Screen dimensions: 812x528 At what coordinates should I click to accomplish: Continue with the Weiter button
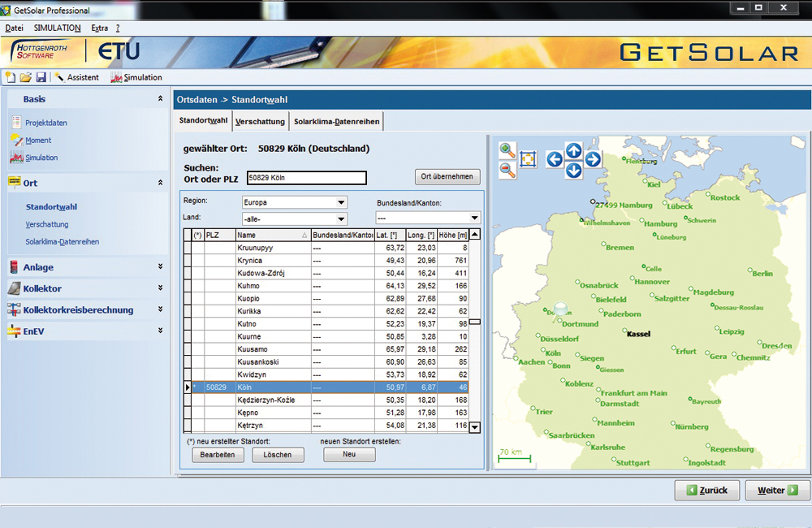click(x=777, y=490)
